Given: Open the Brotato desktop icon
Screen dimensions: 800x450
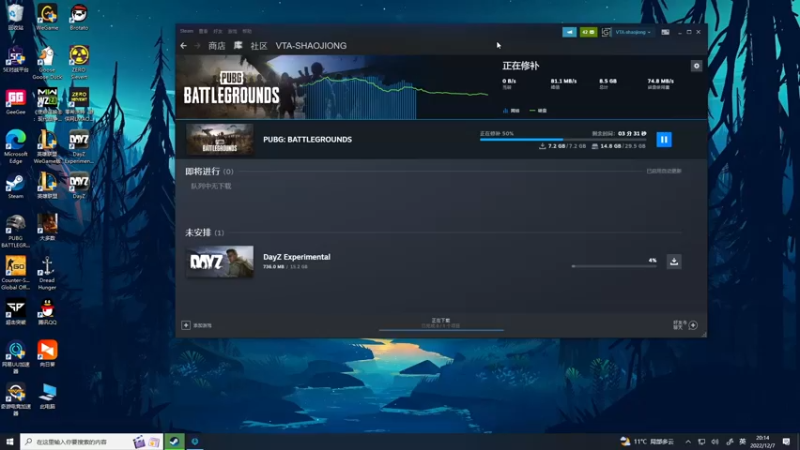Looking at the screenshot, I should [79, 16].
